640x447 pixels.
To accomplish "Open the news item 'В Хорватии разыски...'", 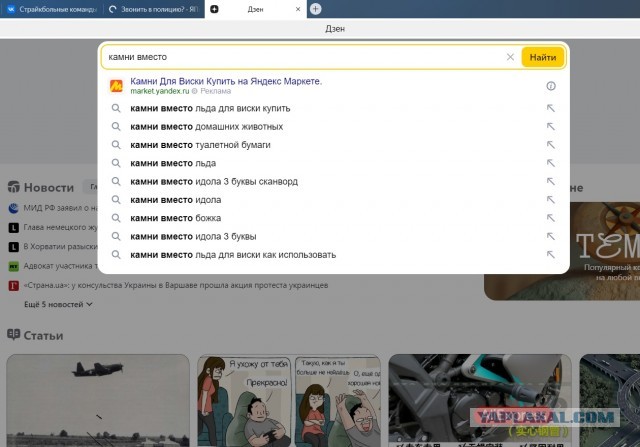I will point(60,247).
